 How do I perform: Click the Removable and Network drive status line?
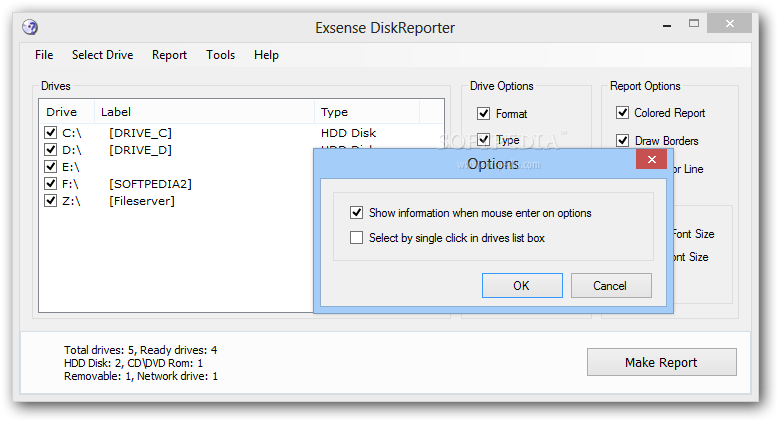click(141, 376)
